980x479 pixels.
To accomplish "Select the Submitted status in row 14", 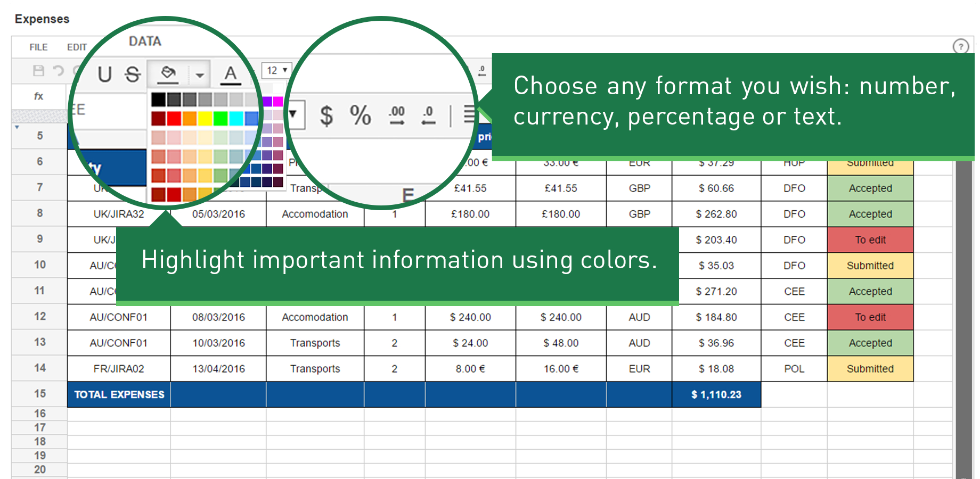I will click(870, 369).
